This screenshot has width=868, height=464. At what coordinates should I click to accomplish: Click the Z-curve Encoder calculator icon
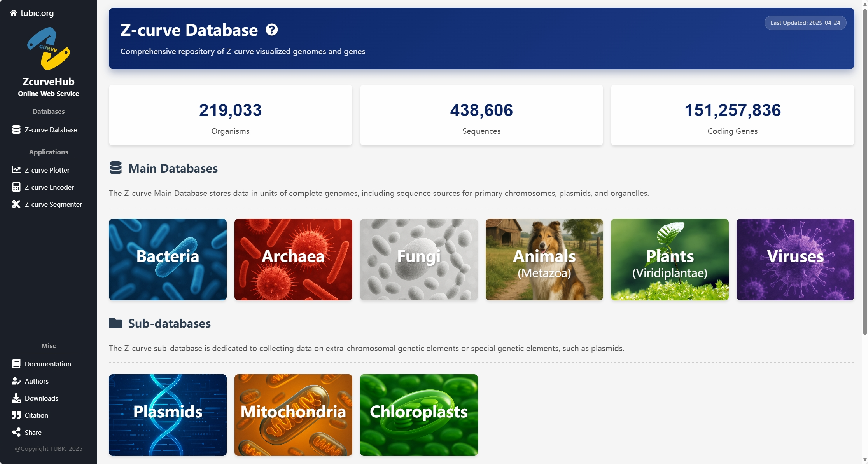click(x=16, y=187)
